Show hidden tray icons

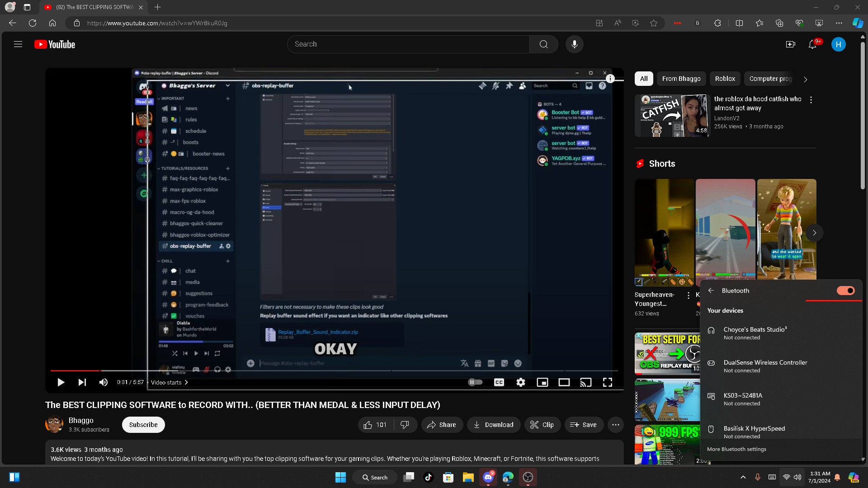click(743, 477)
